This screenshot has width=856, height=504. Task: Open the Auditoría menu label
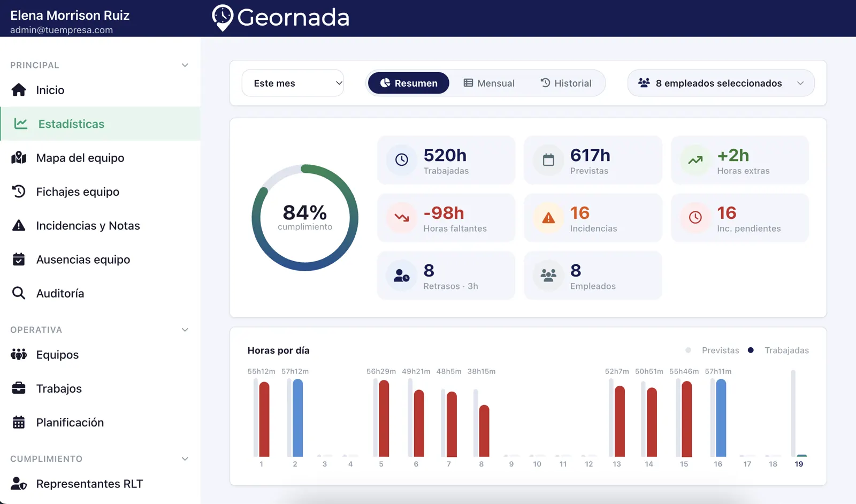(60, 293)
